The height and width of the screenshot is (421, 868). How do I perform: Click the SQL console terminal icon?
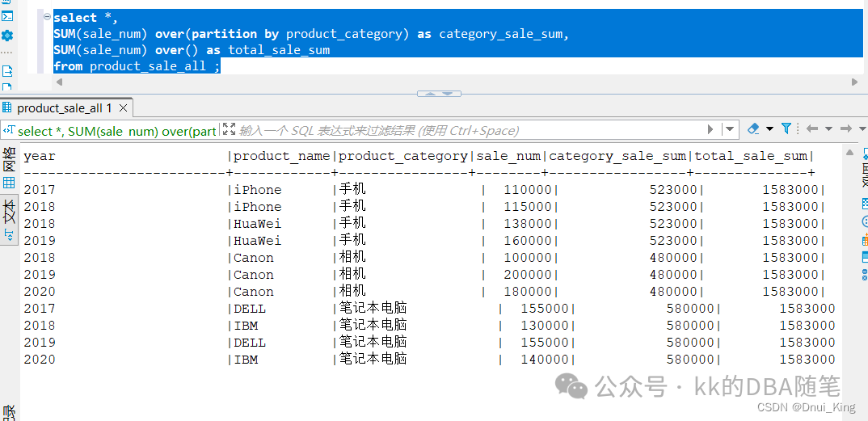(x=6, y=15)
